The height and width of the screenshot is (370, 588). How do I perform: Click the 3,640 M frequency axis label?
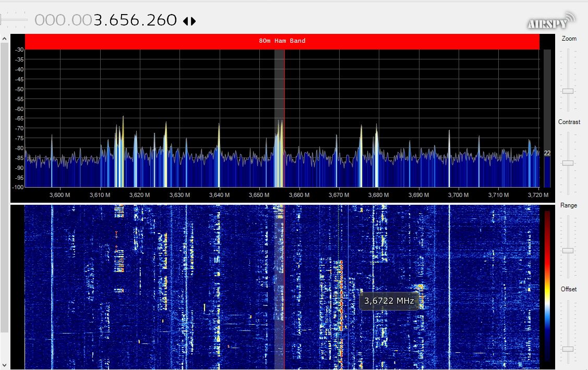click(x=219, y=195)
